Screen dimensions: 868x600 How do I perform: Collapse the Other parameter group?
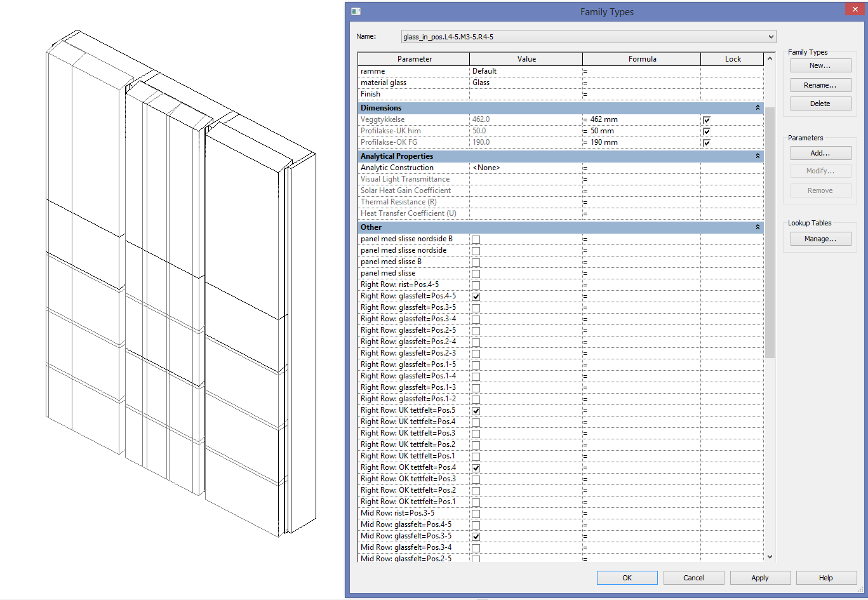(x=758, y=227)
